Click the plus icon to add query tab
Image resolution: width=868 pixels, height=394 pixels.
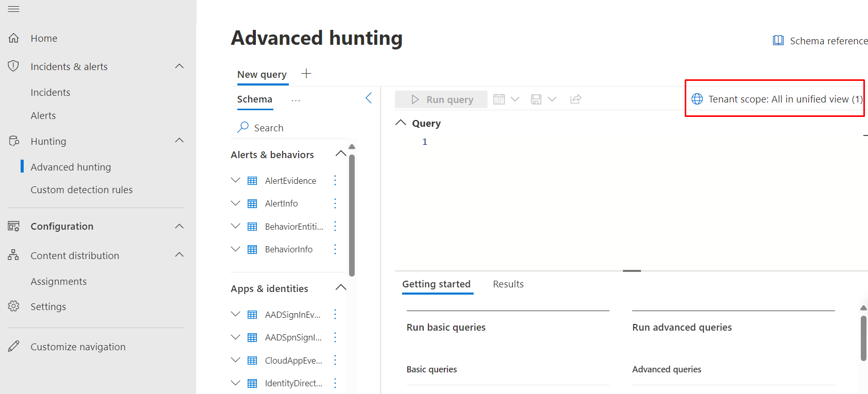[x=306, y=74]
